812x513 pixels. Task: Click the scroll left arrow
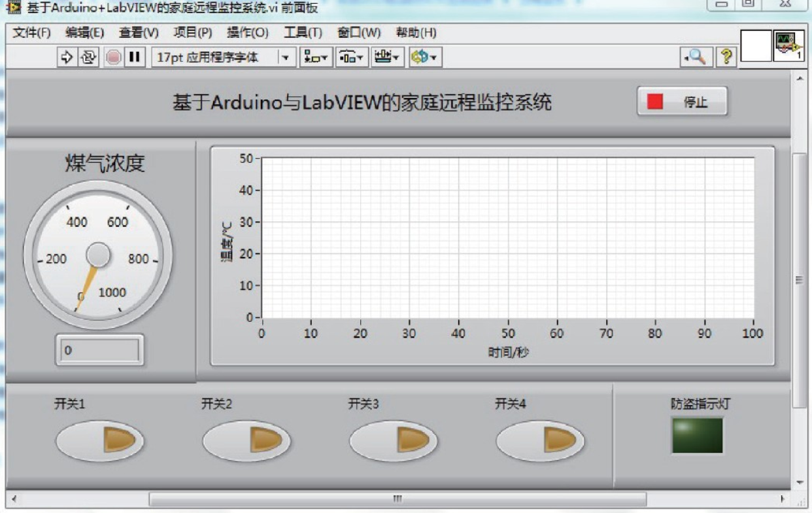pos(13,499)
